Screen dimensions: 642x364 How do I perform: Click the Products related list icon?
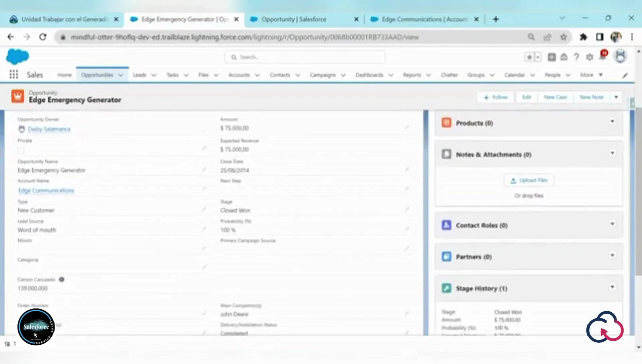(x=446, y=123)
